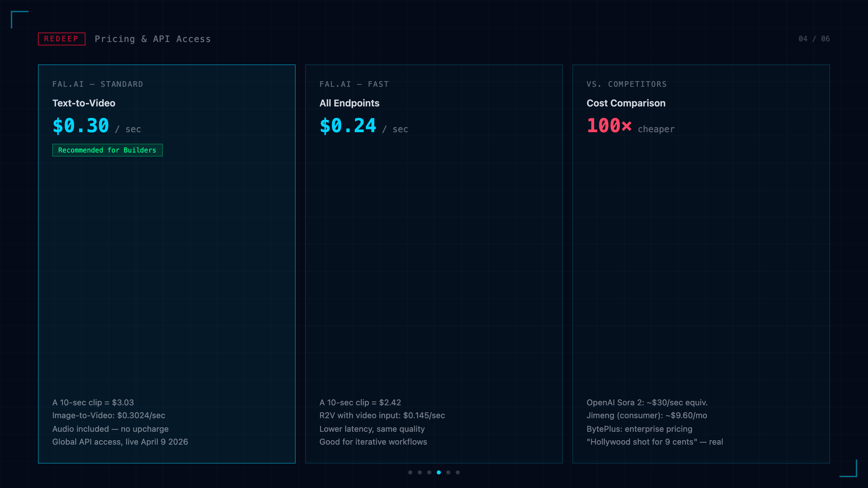Select the $0.30 price figure
This screenshot has width=868, height=488.
point(81,126)
